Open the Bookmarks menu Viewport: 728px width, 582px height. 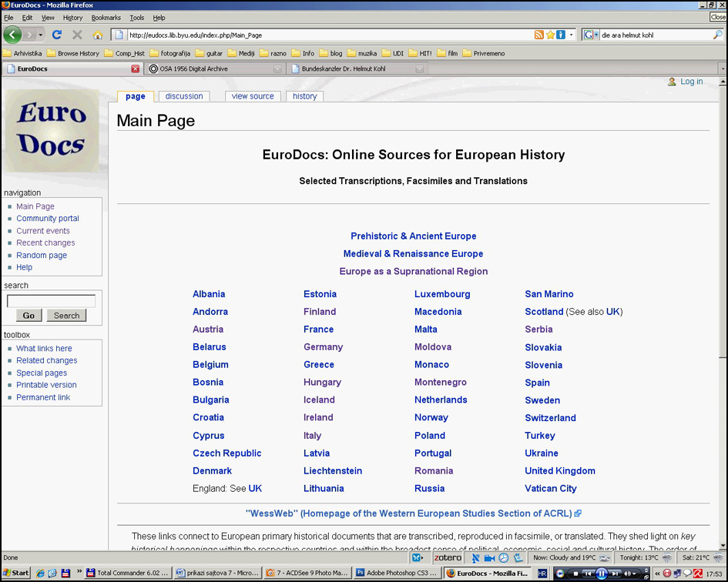click(106, 18)
